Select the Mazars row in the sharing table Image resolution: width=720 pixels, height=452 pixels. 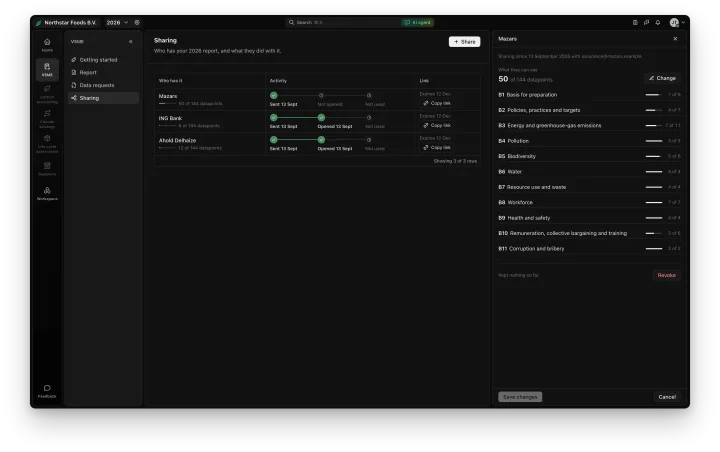pyautogui.click(x=318, y=99)
